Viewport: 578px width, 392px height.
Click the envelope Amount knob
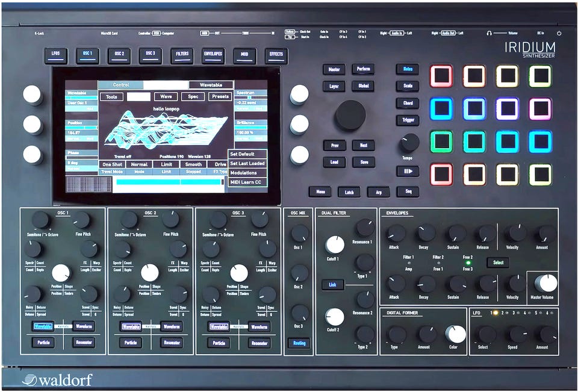point(545,234)
